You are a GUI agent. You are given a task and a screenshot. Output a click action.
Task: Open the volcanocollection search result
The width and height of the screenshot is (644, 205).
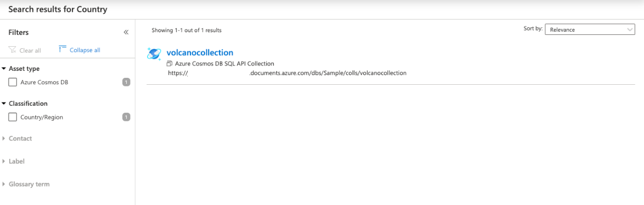tap(200, 53)
